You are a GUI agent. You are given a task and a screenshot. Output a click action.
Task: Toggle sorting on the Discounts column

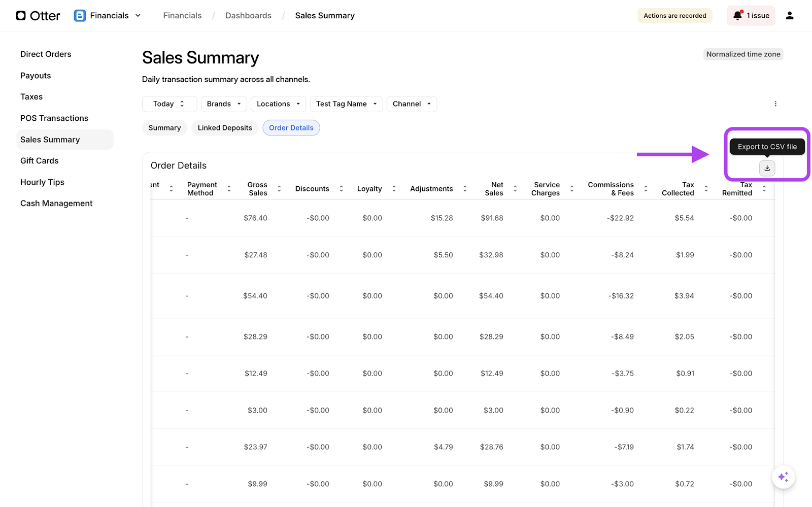pyautogui.click(x=341, y=189)
